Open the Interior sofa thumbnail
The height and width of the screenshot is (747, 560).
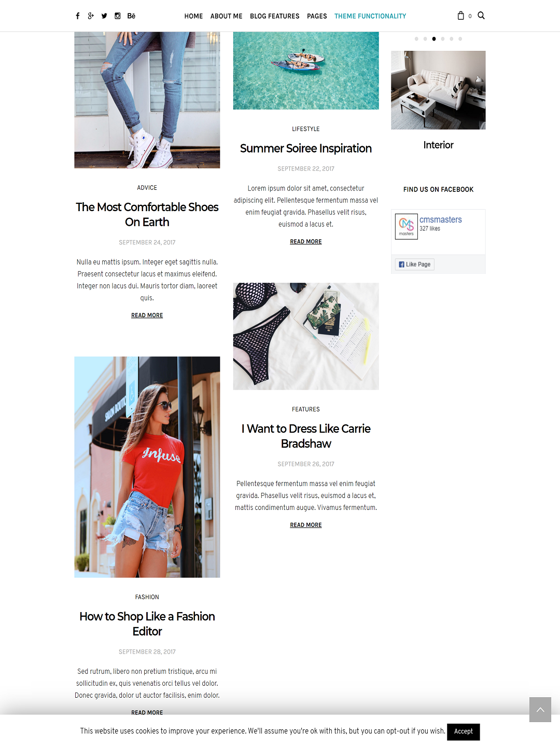point(438,90)
